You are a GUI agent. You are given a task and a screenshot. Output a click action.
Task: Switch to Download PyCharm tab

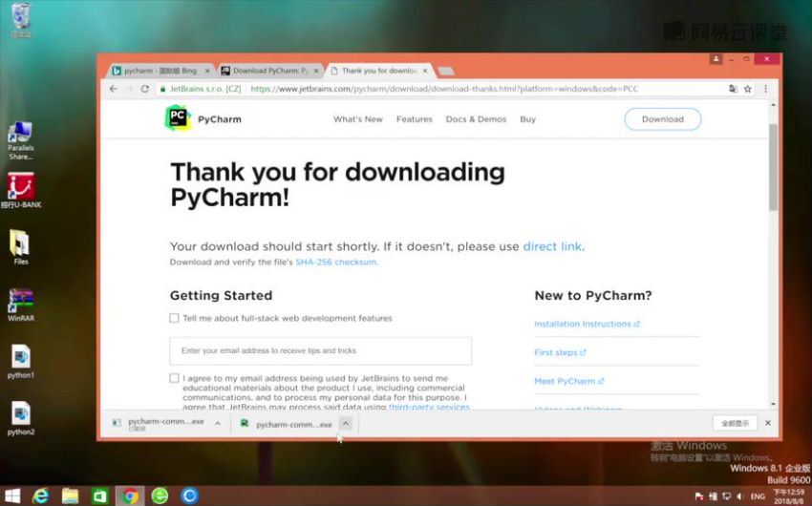click(269, 71)
